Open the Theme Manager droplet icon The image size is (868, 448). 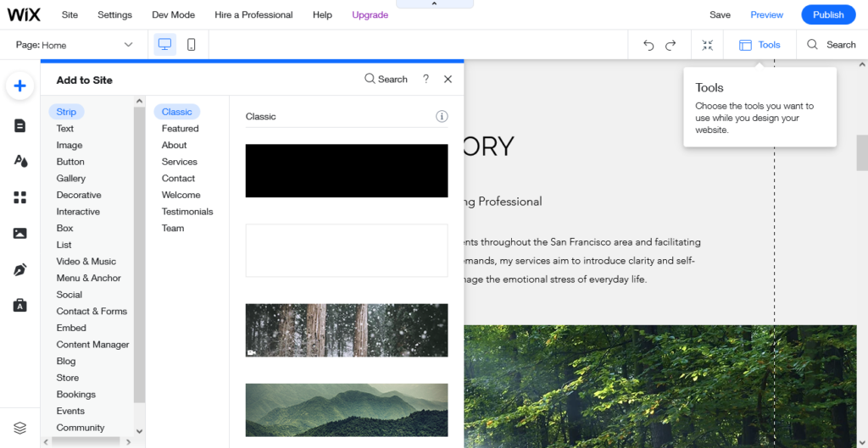coord(20,161)
